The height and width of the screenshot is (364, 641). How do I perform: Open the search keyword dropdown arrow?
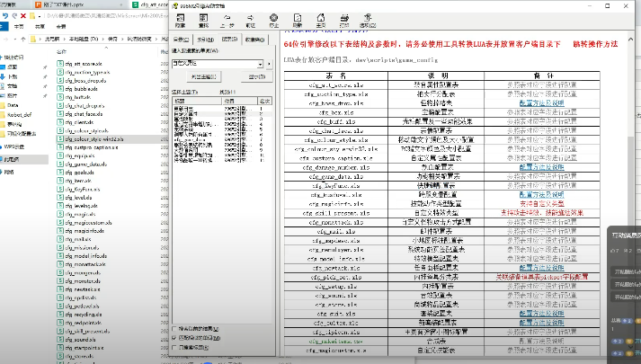259,65
